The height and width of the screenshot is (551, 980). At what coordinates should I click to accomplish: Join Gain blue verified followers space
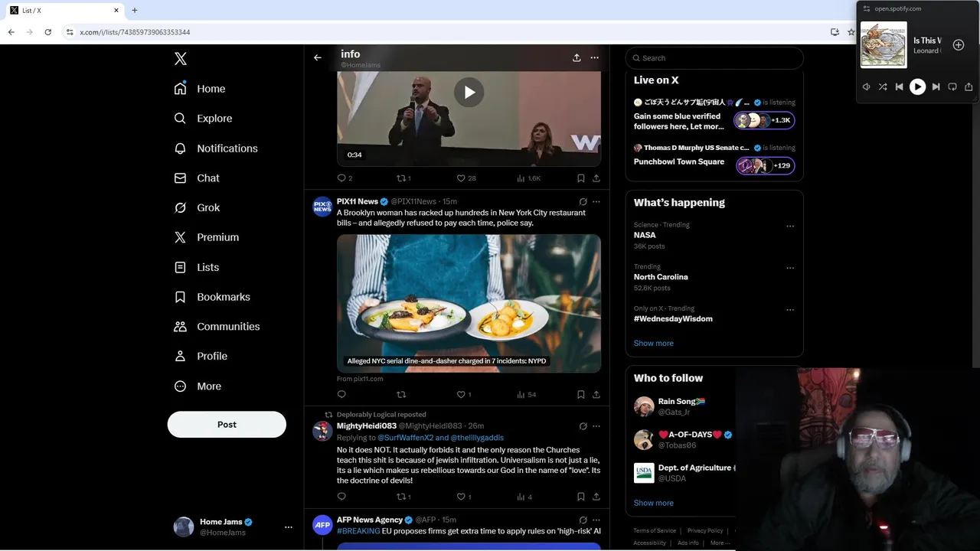714,116
